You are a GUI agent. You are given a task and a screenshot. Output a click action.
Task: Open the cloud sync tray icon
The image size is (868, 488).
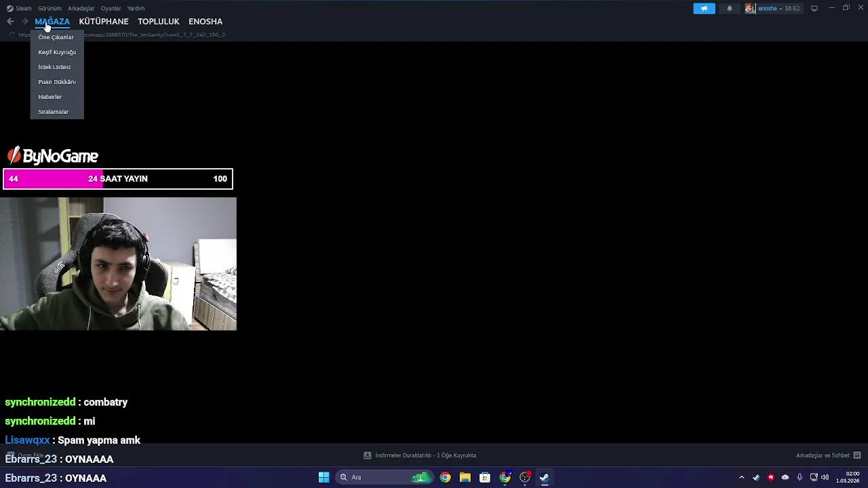pyautogui.click(x=785, y=477)
